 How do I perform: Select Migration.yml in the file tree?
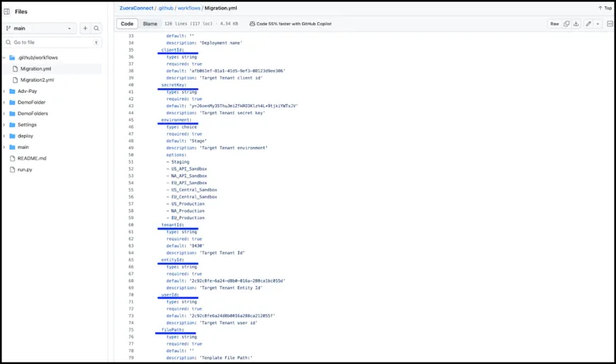(x=36, y=68)
